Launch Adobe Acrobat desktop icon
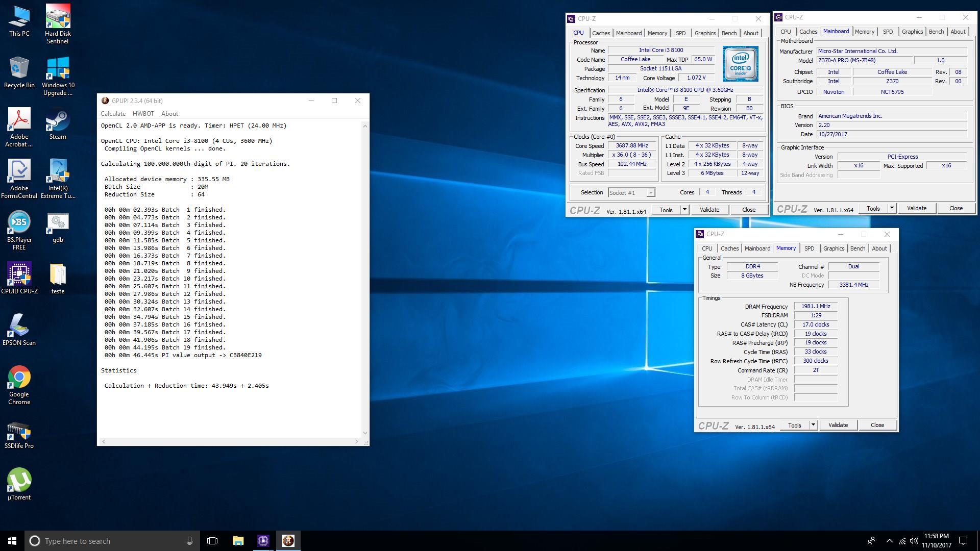This screenshot has height=551, width=980. (x=19, y=128)
